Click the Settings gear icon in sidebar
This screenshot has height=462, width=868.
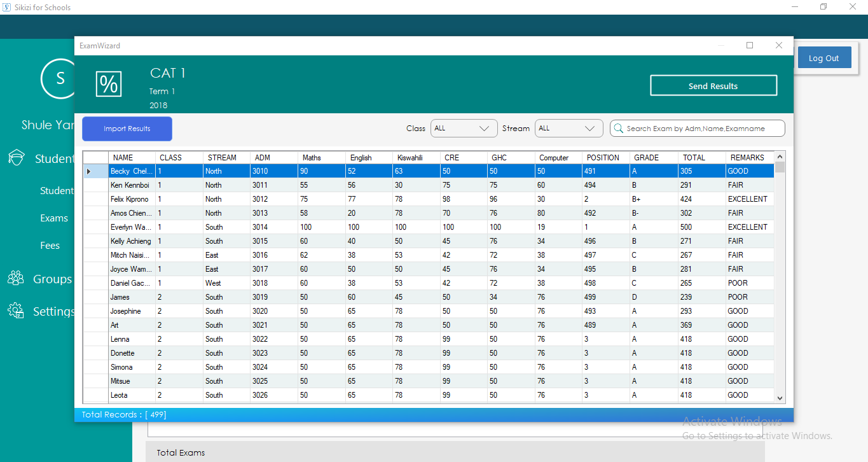click(16, 311)
